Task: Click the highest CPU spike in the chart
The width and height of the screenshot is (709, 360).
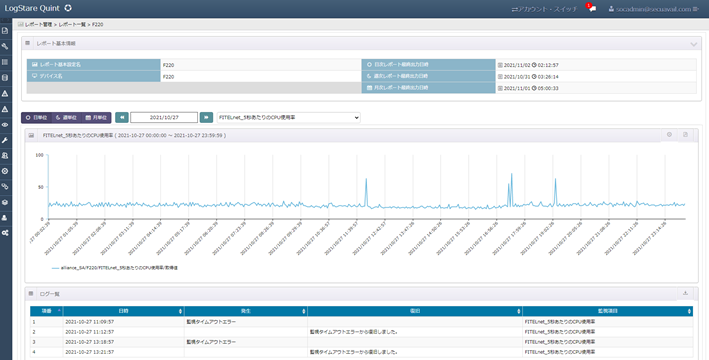Action: (511, 174)
